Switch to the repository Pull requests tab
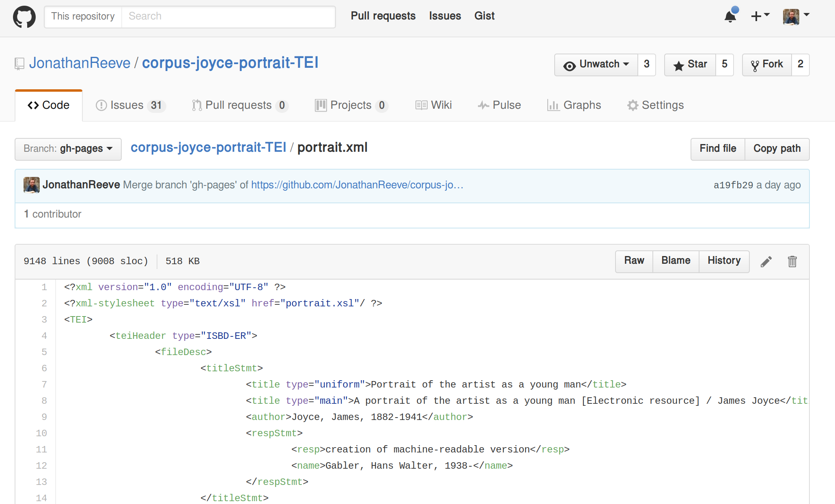The height and width of the screenshot is (504, 835). [x=240, y=106]
